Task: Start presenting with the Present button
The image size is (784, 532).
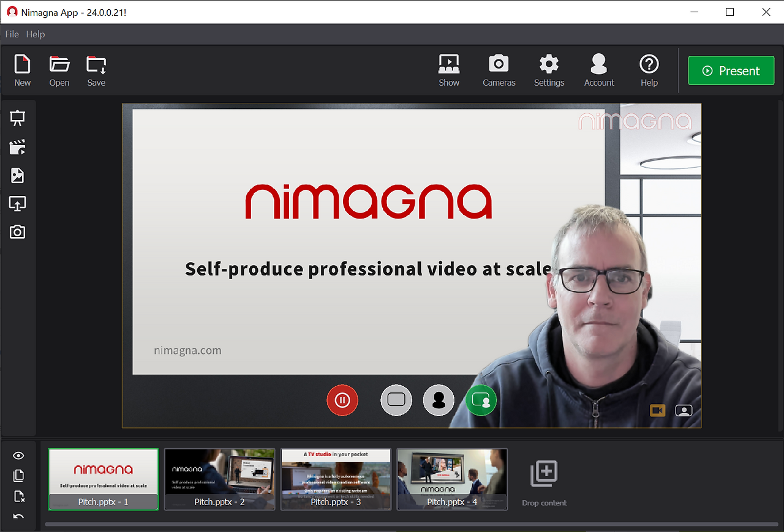Action: pos(731,70)
